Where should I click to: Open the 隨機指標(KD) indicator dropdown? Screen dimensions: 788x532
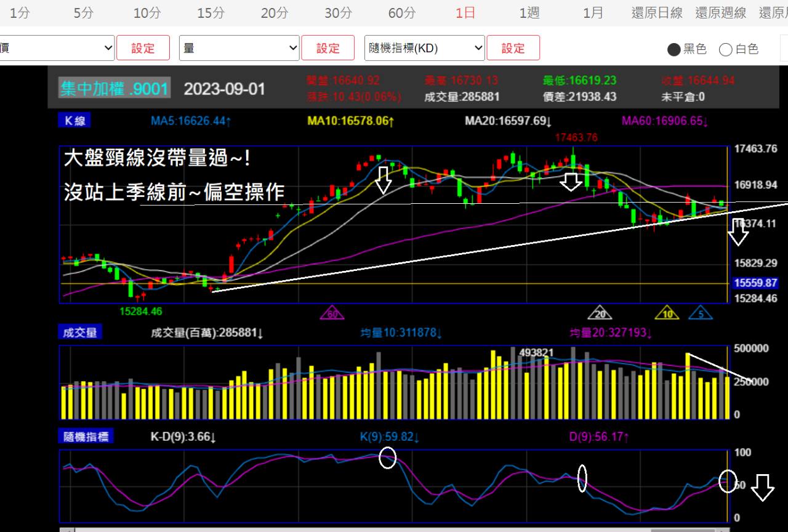[x=424, y=47]
